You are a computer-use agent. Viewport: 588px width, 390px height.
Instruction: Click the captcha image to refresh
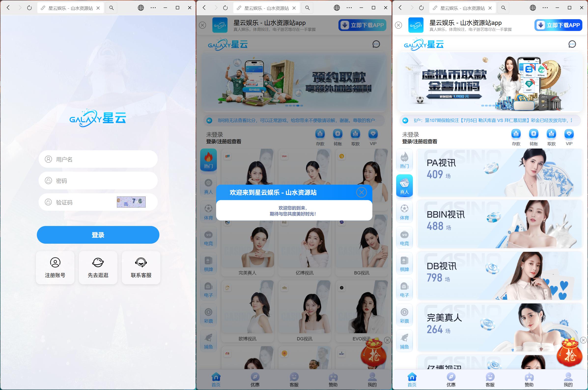(131, 202)
